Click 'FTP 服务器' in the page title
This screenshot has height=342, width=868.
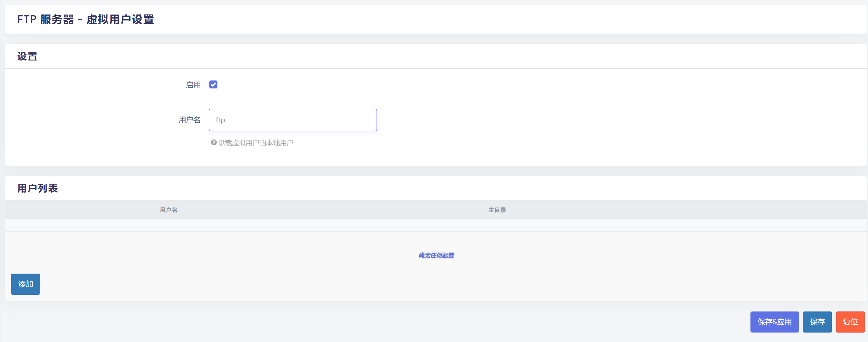45,19
